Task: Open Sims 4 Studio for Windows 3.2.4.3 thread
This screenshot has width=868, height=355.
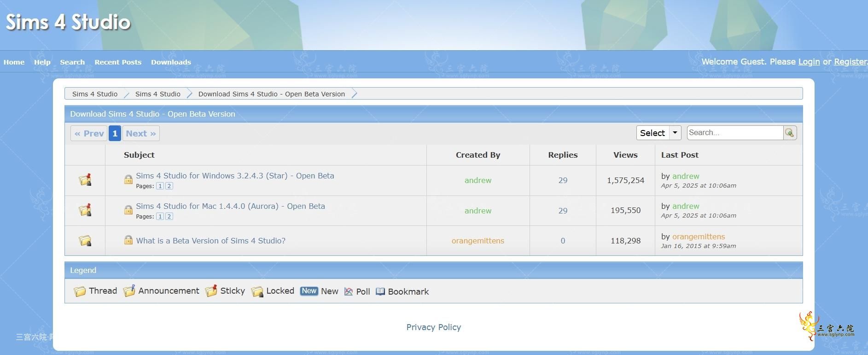Action: pos(235,176)
